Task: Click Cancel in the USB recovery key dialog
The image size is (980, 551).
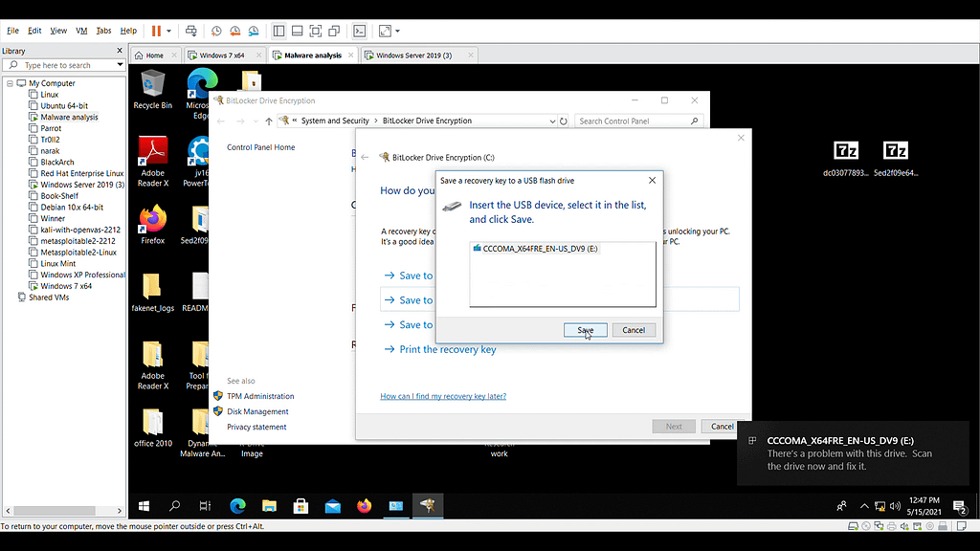Action: pyautogui.click(x=634, y=330)
